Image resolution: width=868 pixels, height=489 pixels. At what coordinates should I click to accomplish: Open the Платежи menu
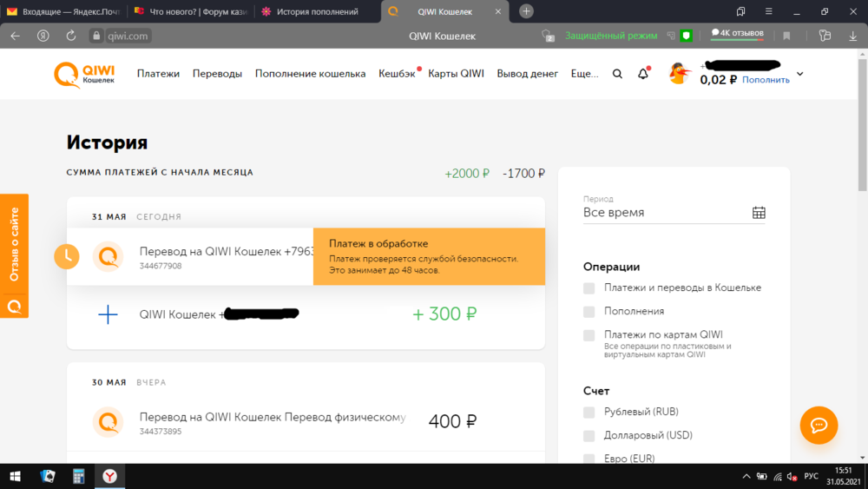pyautogui.click(x=158, y=74)
